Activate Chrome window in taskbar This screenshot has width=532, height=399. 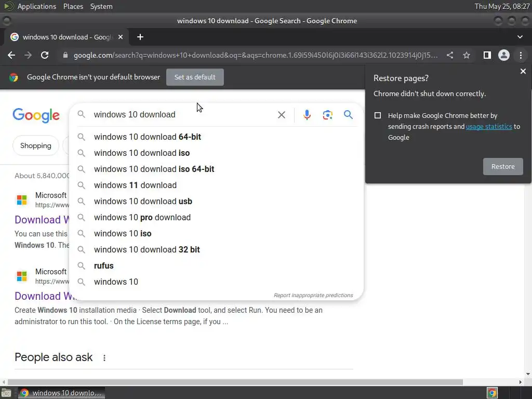(61, 393)
